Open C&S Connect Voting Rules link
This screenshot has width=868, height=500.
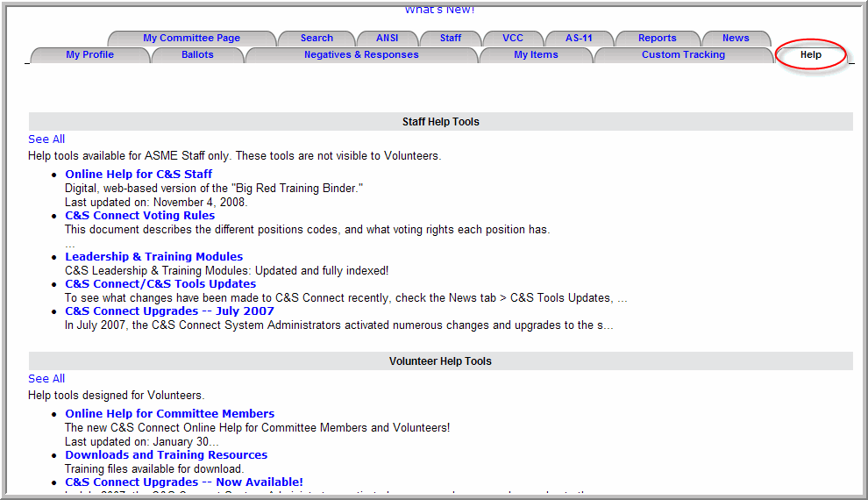(139, 216)
